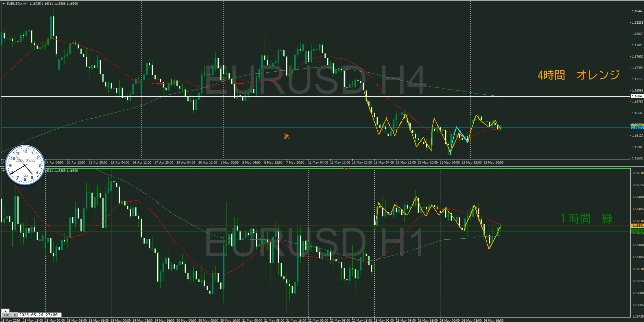The image size is (644, 322).
Task: Open the EURUSD H4 chart dropdown triangle
Action: (x=3, y=4)
